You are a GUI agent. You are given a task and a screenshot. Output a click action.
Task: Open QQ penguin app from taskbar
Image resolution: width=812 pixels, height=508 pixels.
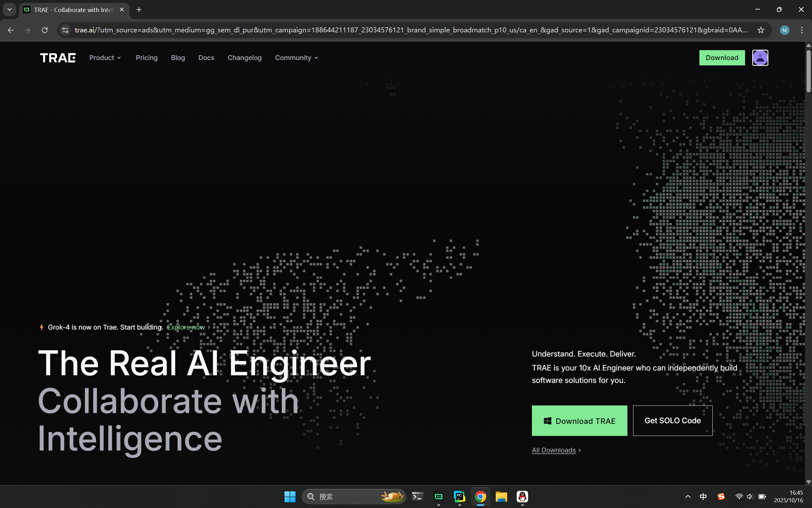[522, 497]
